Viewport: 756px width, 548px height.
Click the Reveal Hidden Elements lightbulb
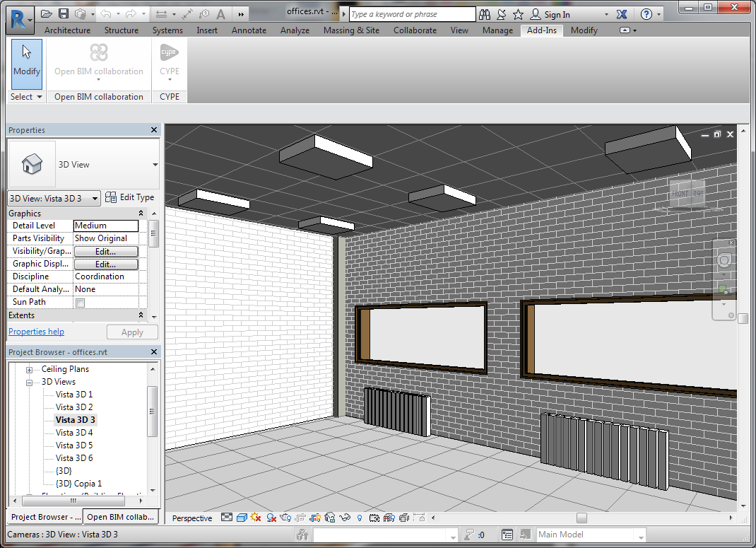pos(359,518)
